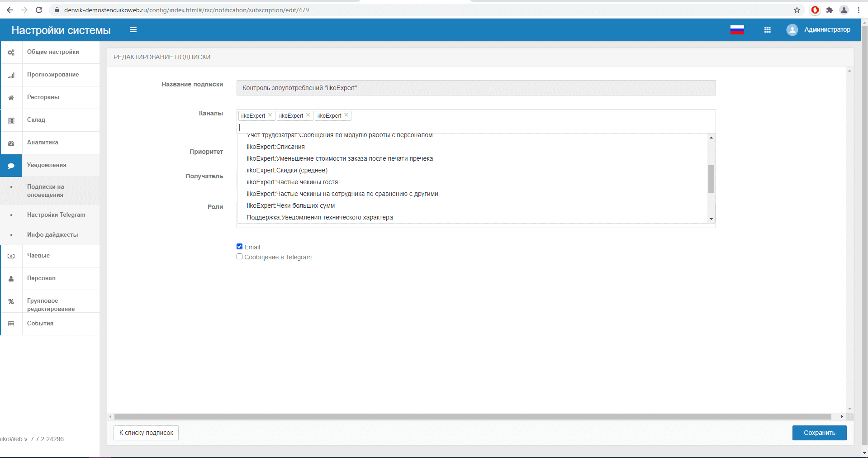Click the Forecasting bar chart icon
Viewport: 868px width, 458px height.
click(11, 75)
